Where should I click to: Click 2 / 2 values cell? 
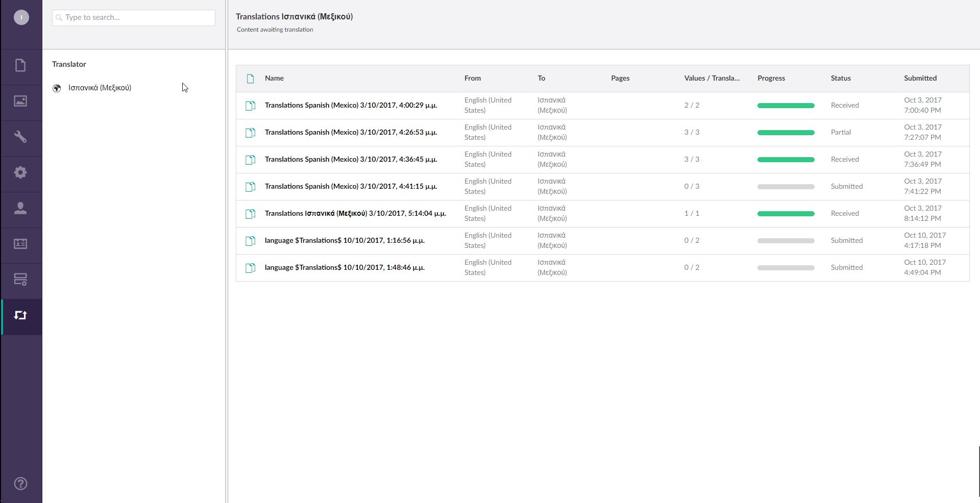pyautogui.click(x=692, y=105)
